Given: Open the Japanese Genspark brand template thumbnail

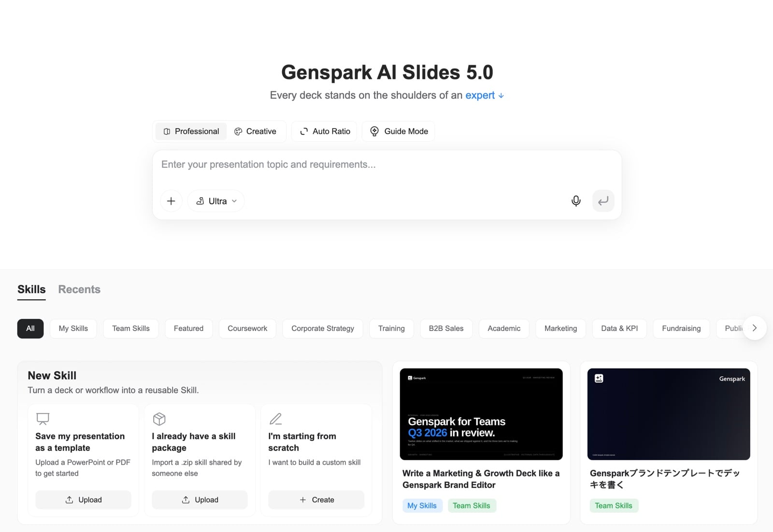Looking at the screenshot, I should pos(669,414).
